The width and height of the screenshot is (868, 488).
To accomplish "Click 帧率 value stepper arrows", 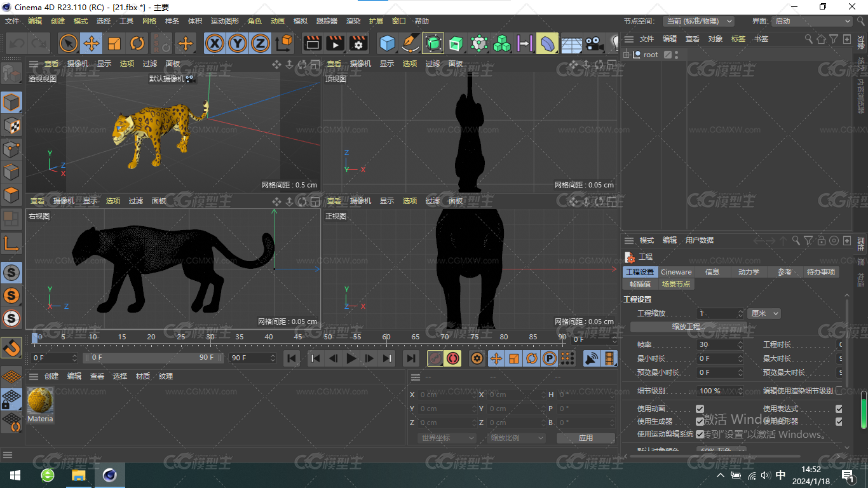I will [x=740, y=344].
